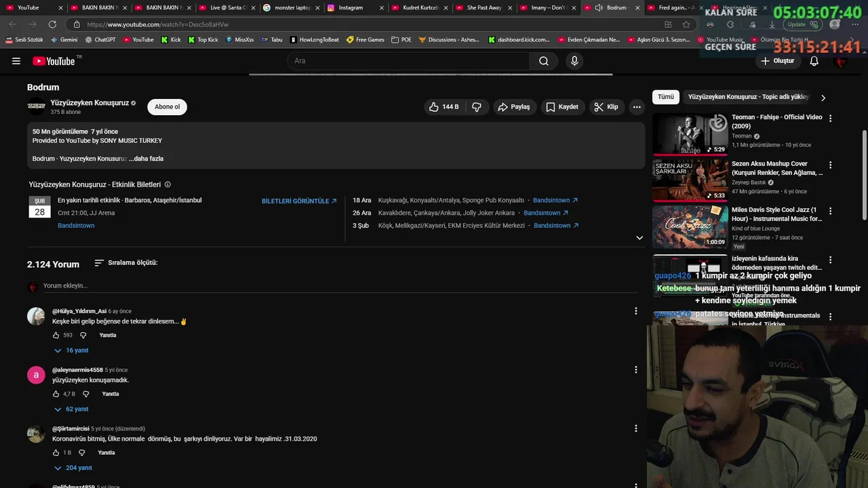The height and width of the screenshot is (488, 868).
Task: Expand the 62 yanıt replies
Action: tap(72, 409)
